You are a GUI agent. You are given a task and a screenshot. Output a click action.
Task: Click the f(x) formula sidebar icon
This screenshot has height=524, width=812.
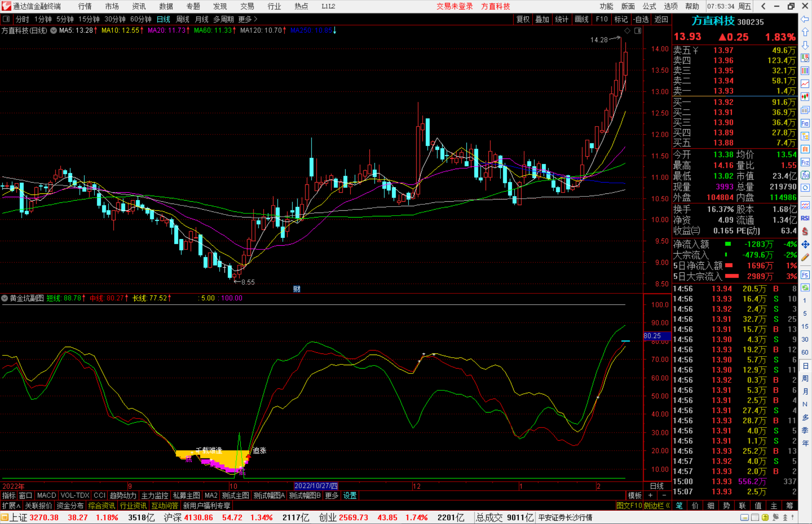point(805,175)
